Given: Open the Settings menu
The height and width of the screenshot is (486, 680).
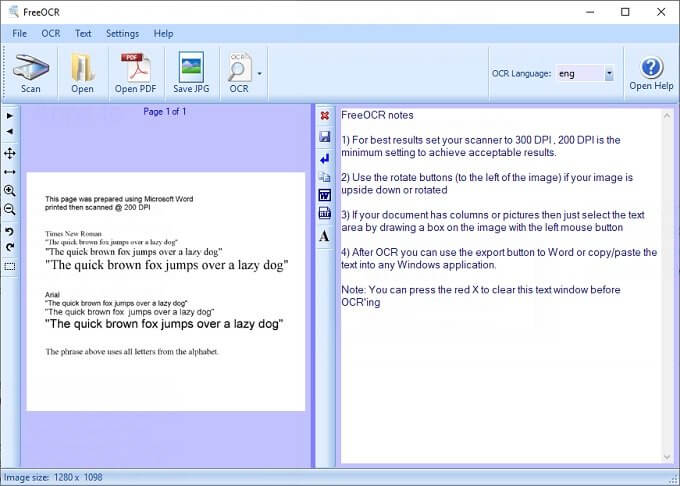Looking at the screenshot, I should coord(122,33).
